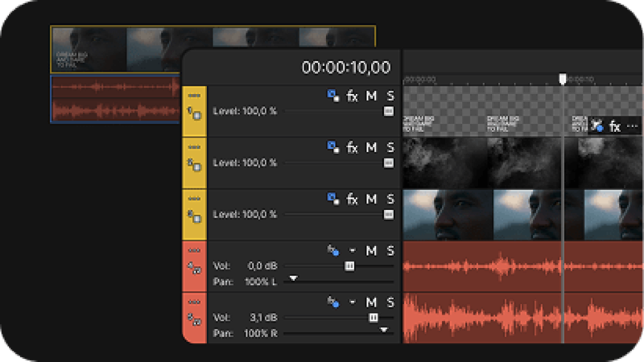644x362 pixels.
Task: Click the 100,0 % level value on first track
Action: click(259, 111)
